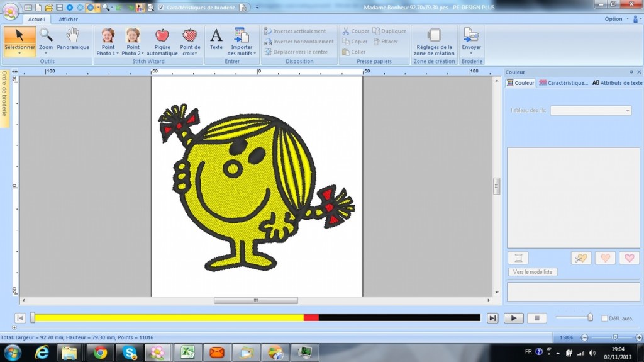Open the Attributs de texte panel tab
This screenshot has height=362, width=644.
click(x=617, y=83)
